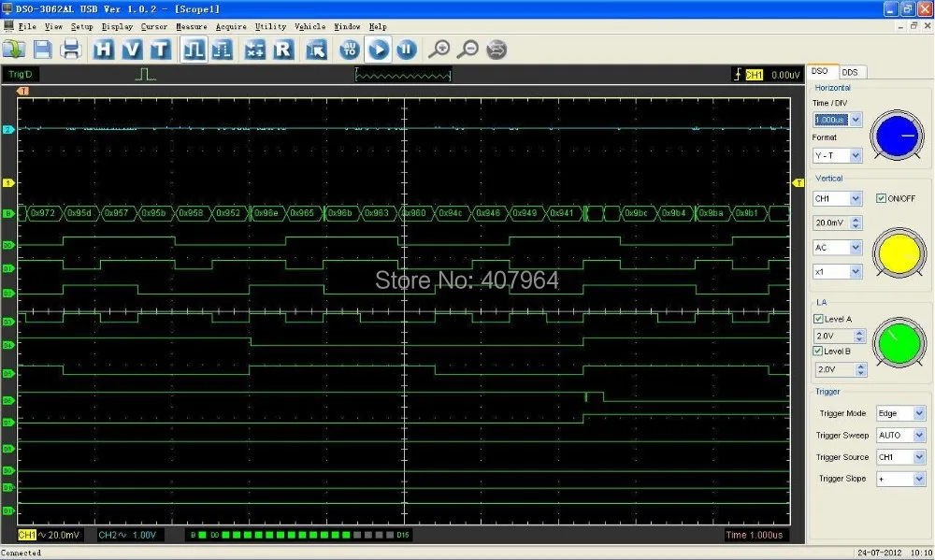Expand the Time/DIV dropdown

point(856,120)
